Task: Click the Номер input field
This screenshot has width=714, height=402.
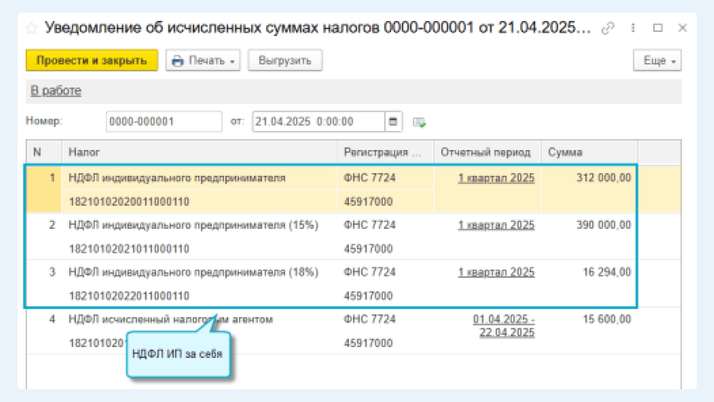Action: pos(163,122)
